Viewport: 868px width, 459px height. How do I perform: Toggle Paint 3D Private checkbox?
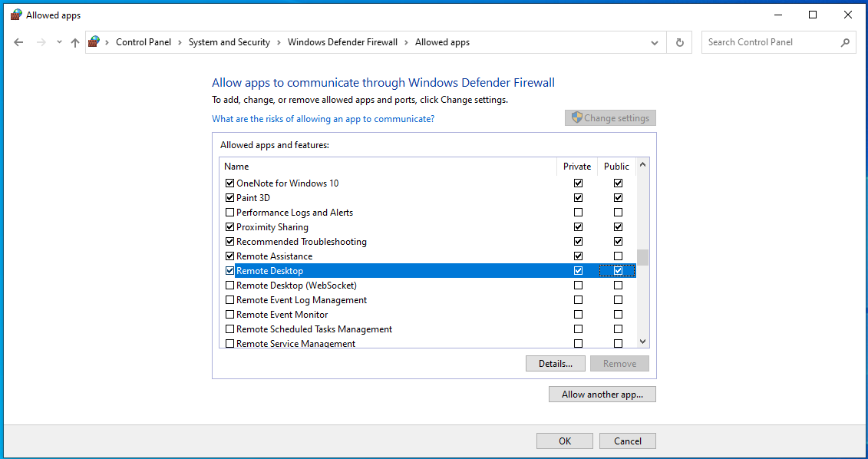[579, 198]
